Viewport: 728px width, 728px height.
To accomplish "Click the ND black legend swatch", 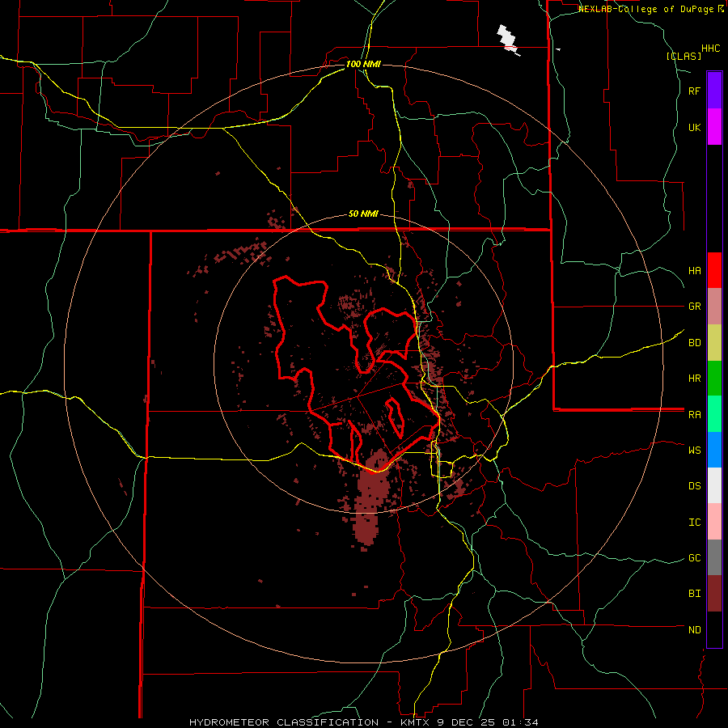I will (x=714, y=629).
